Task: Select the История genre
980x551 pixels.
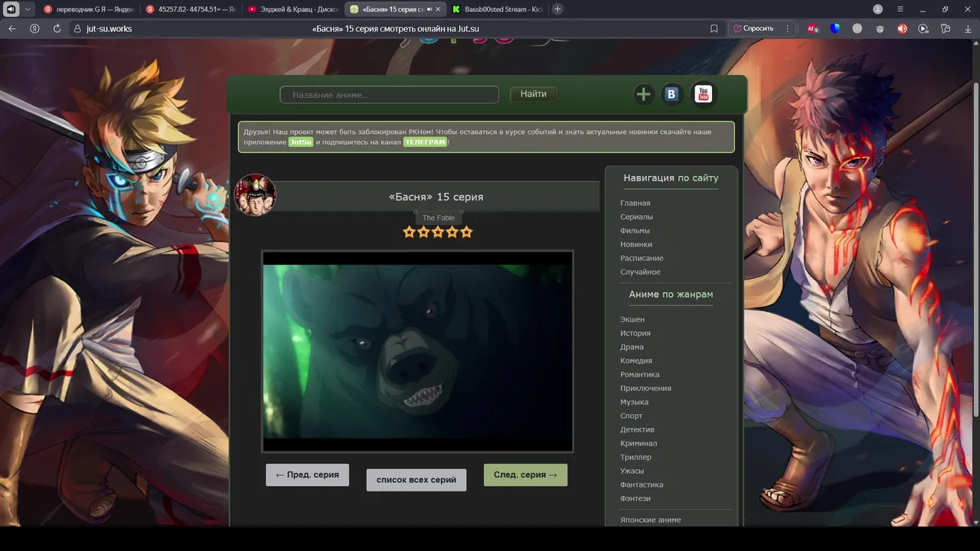Action: tap(635, 333)
